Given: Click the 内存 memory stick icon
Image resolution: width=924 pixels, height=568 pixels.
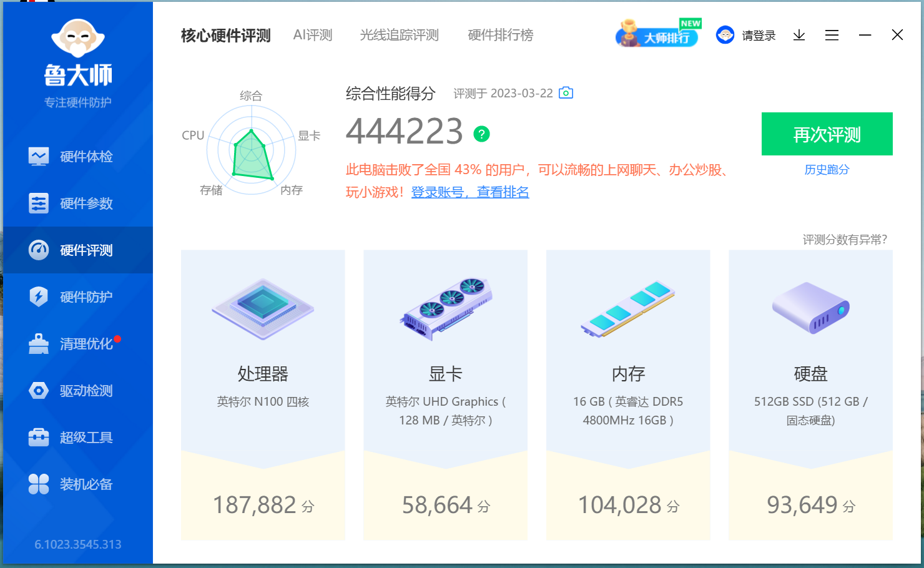Looking at the screenshot, I should point(628,309).
